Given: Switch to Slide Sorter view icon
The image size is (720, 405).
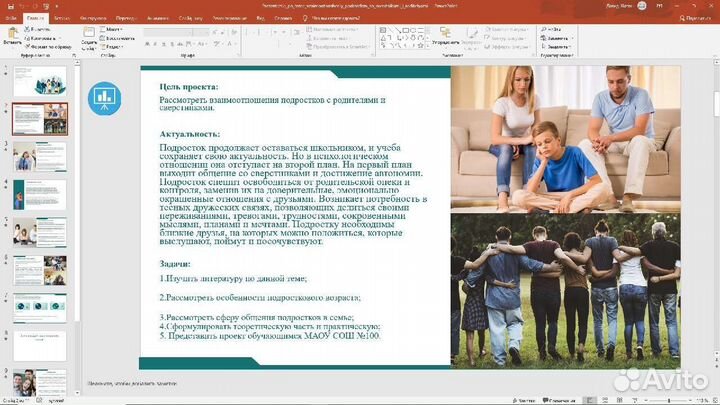Looking at the screenshot, I should (x=605, y=401).
